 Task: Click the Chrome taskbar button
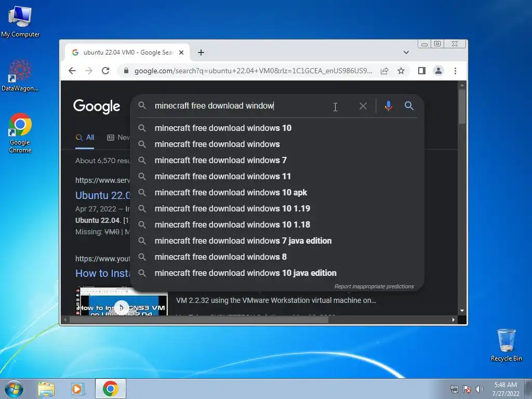pyautogui.click(x=111, y=389)
